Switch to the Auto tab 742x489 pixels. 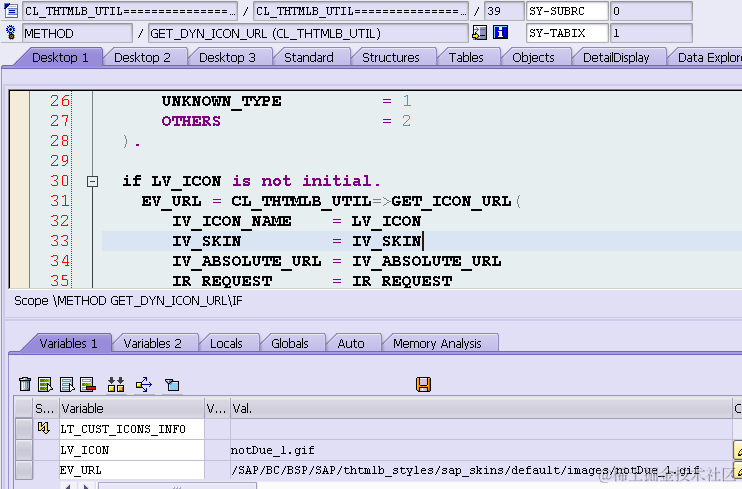pyautogui.click(x=351, y=343)
